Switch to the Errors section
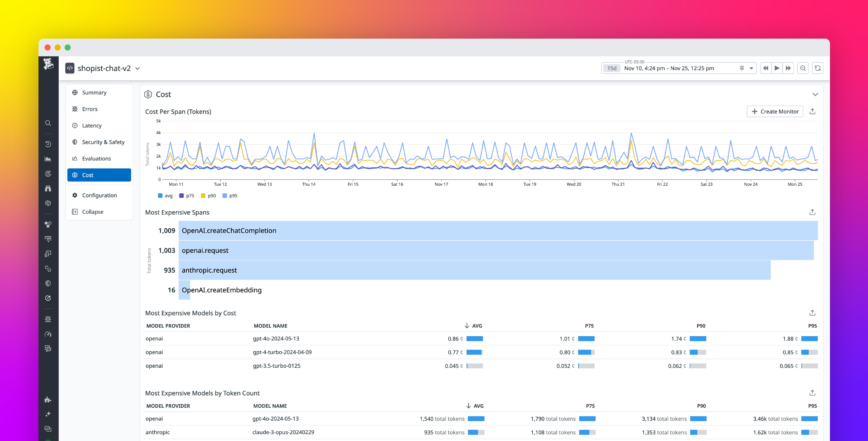Image resolution: width=868 pixels, height=441 pixels. point(90,109)
